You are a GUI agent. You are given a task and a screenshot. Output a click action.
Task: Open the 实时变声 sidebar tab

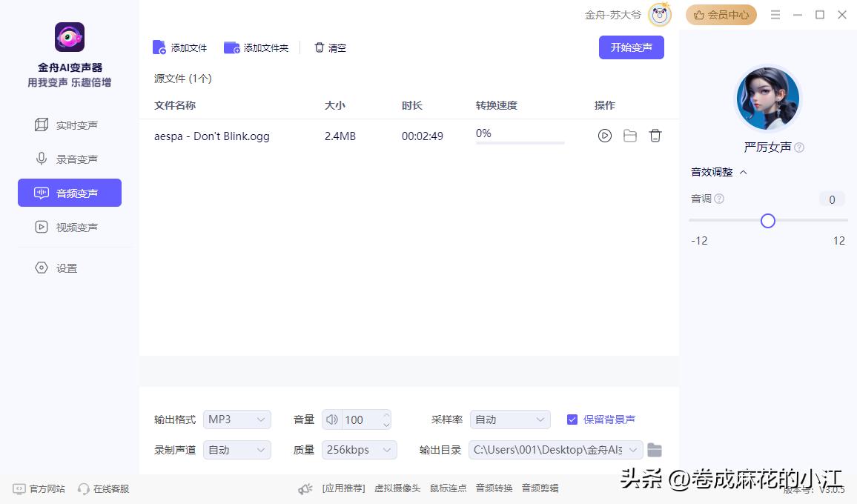point(70,125)
